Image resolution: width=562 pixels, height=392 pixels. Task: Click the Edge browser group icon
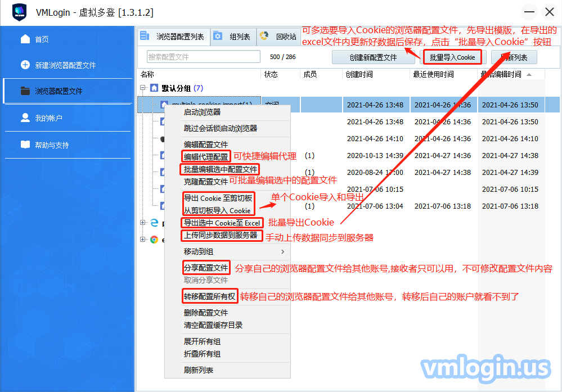click(x=154, y=223)
